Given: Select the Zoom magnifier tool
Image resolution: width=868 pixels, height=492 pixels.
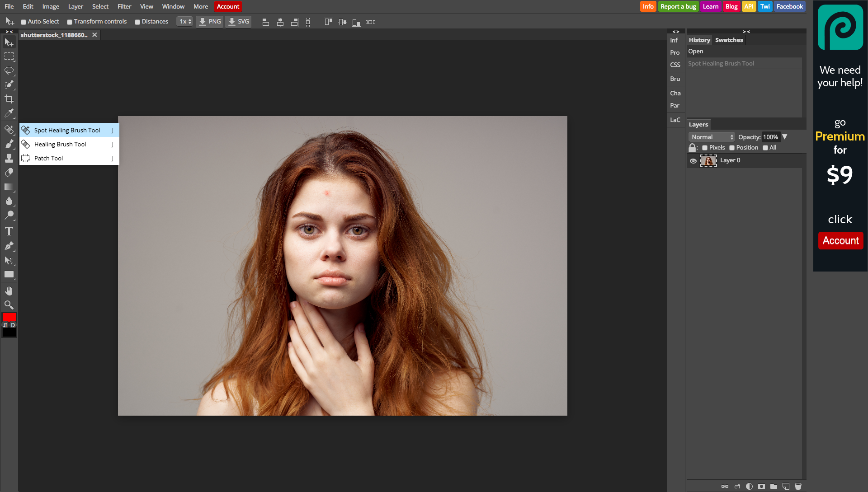Looking at the screenshot, I should pyautogui.click(x=9, y=305).
